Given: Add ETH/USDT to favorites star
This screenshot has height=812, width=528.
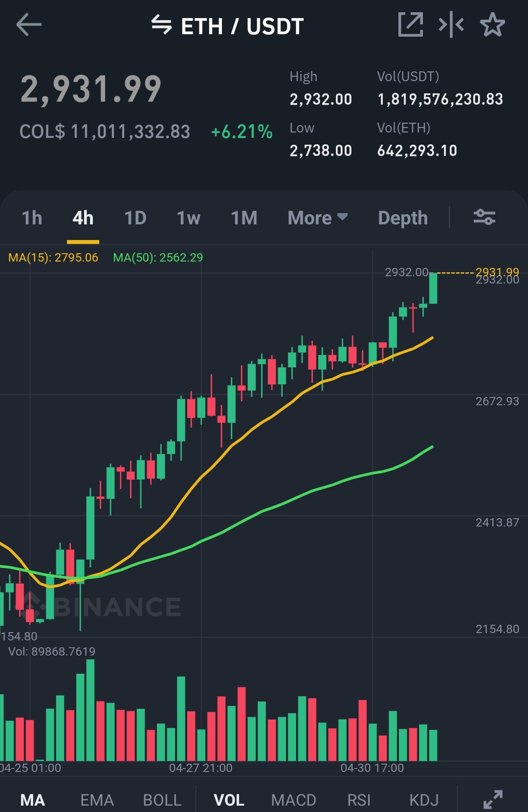Looking at the screenshot, I should click(492, 24).
